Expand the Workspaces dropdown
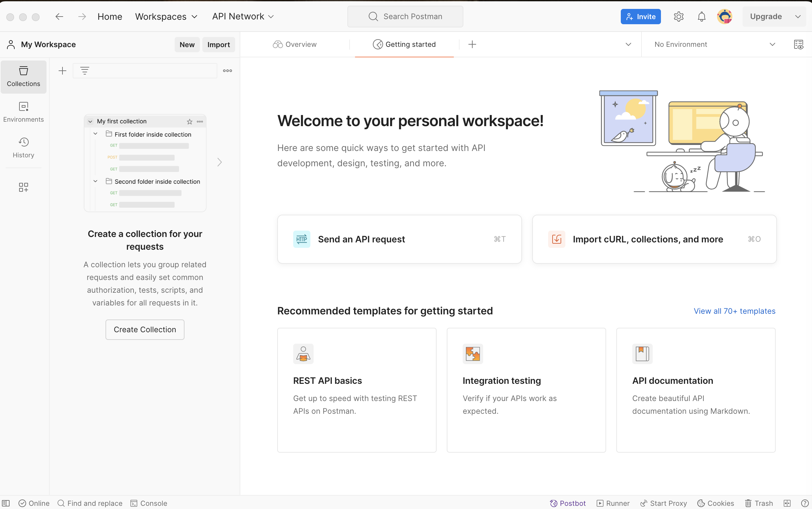812x509 pixels. tap(166, 17)
